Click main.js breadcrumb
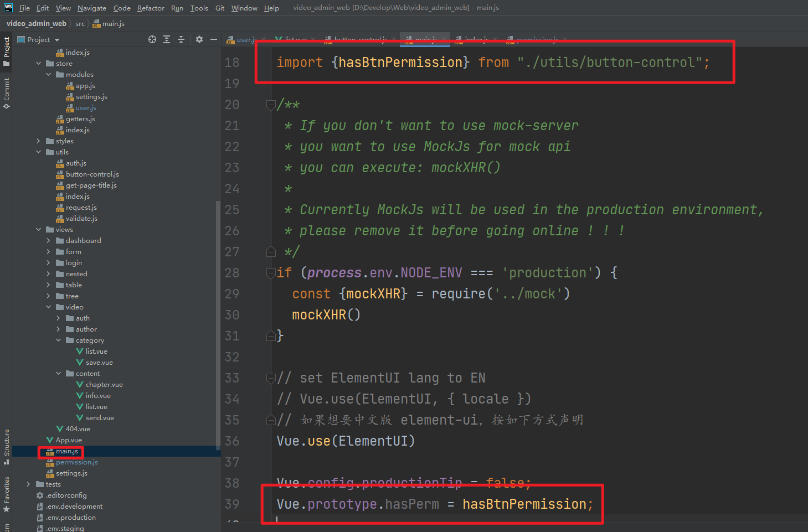Screen dimensions: 808x532 (x=109, y=24)
